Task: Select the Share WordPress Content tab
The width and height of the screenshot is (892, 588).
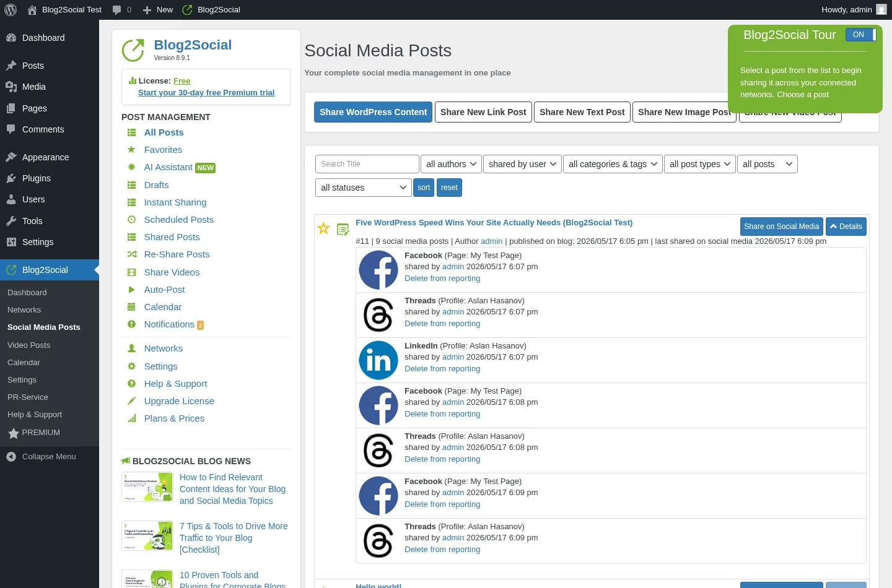Action: 374,112
